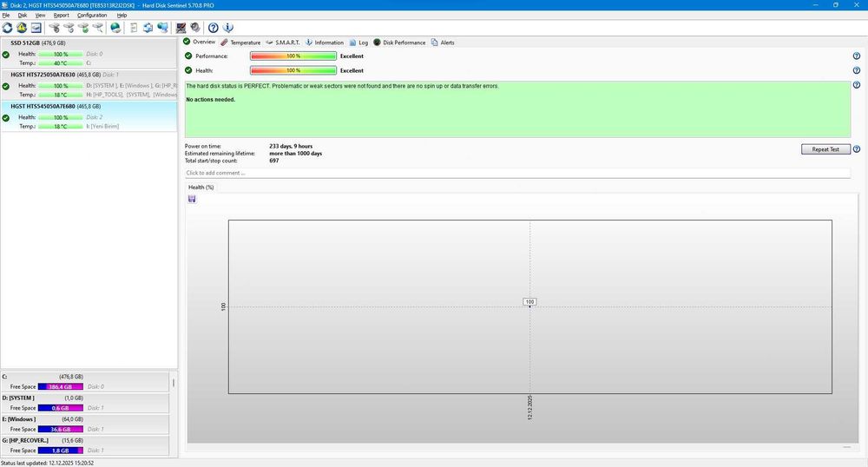Open the Disk menu
This screenshot has width=868, height=467.
(x=23, y=16)
